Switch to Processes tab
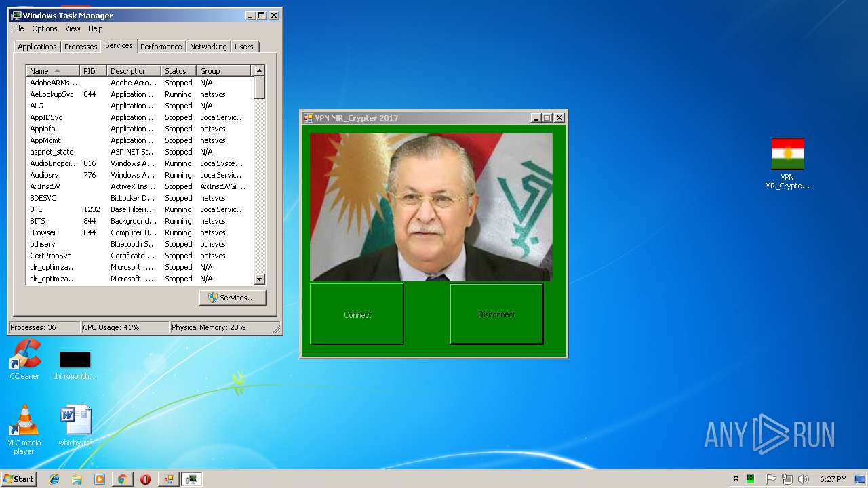The image size is (868, 488). [x=81, y=47]
